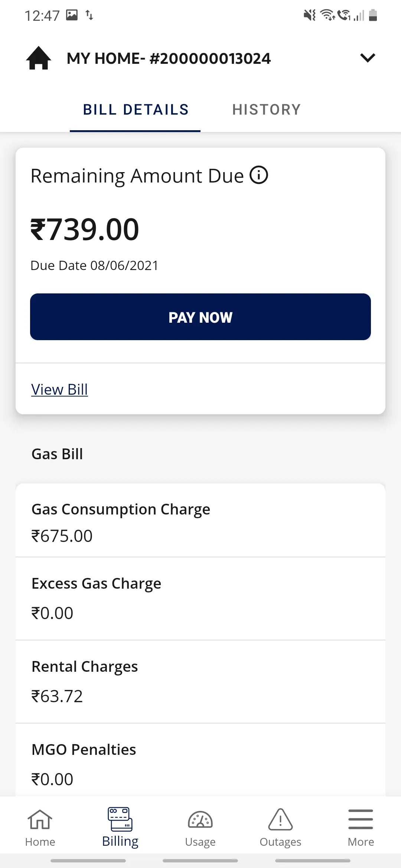Open the View Bill link

pyautogui.click(x=59, y=389)
